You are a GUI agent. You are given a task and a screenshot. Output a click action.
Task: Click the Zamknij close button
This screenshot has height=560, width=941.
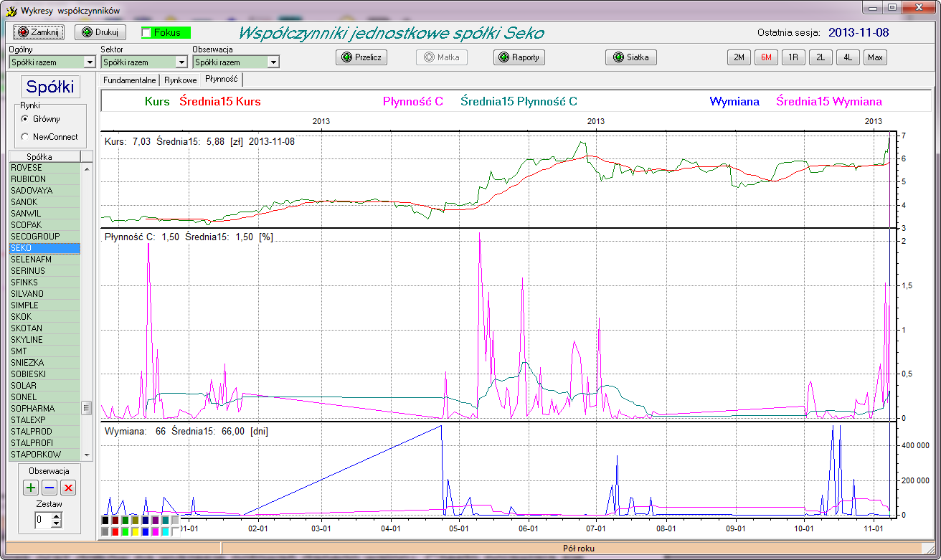39,32
